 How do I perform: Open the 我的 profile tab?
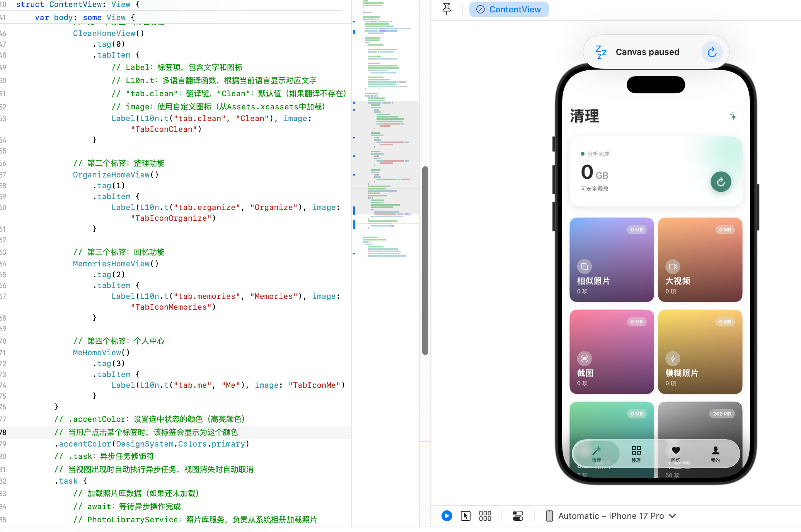pos(715,454)
